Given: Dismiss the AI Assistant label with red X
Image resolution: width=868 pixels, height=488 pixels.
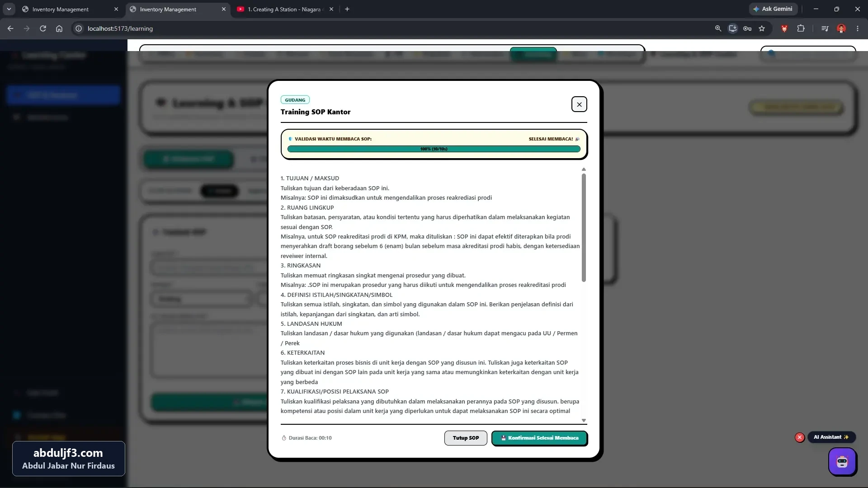Looking at the screenshot, I should [x=799, y=437].
